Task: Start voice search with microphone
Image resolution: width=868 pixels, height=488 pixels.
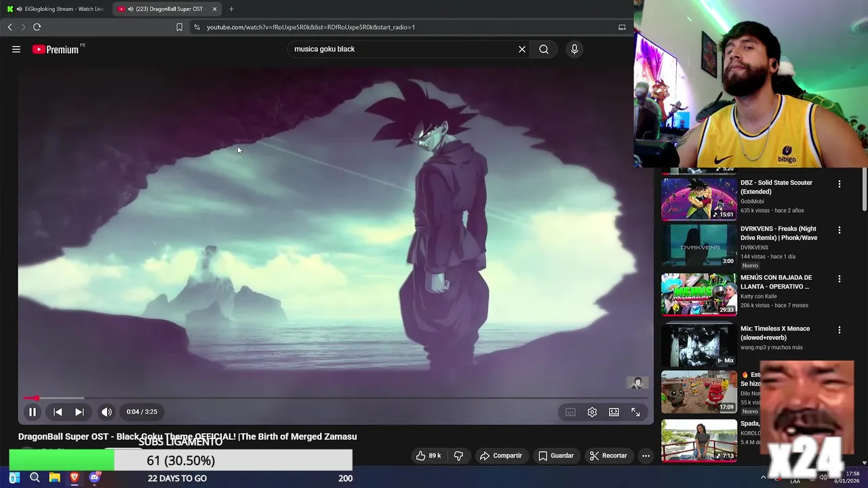Action: [x=574, y=49]
